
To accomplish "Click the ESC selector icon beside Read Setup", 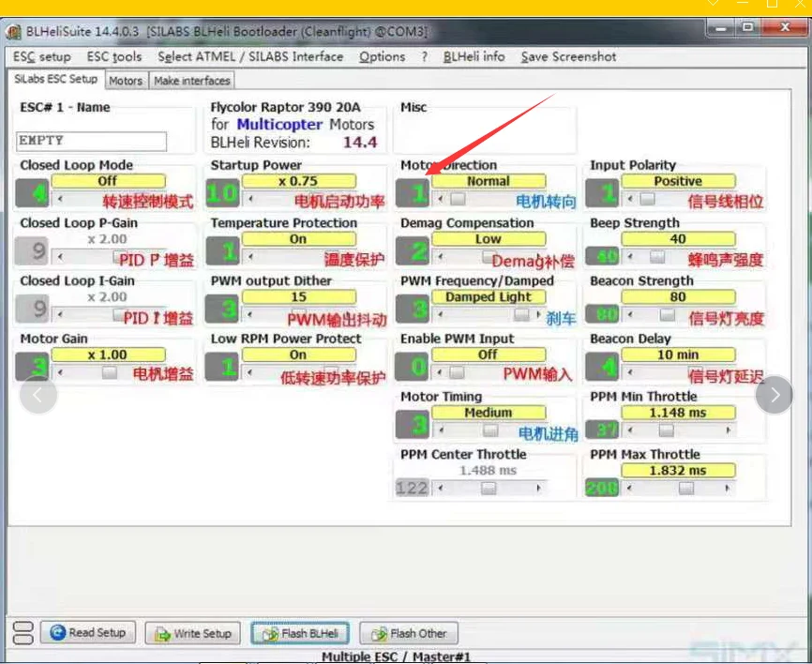I will (x=23, y=633).
